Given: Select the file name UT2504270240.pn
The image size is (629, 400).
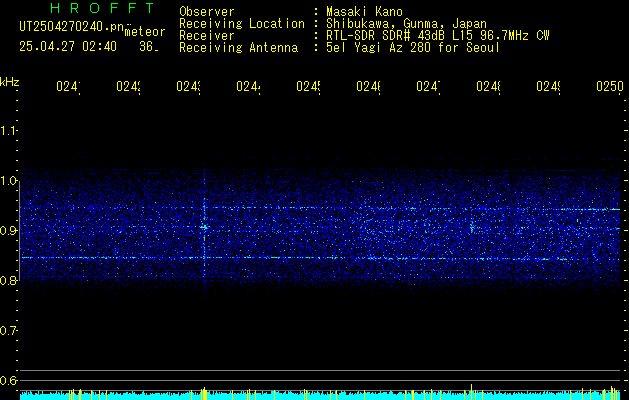Looking at the screenshot, I should coord(72,27).
